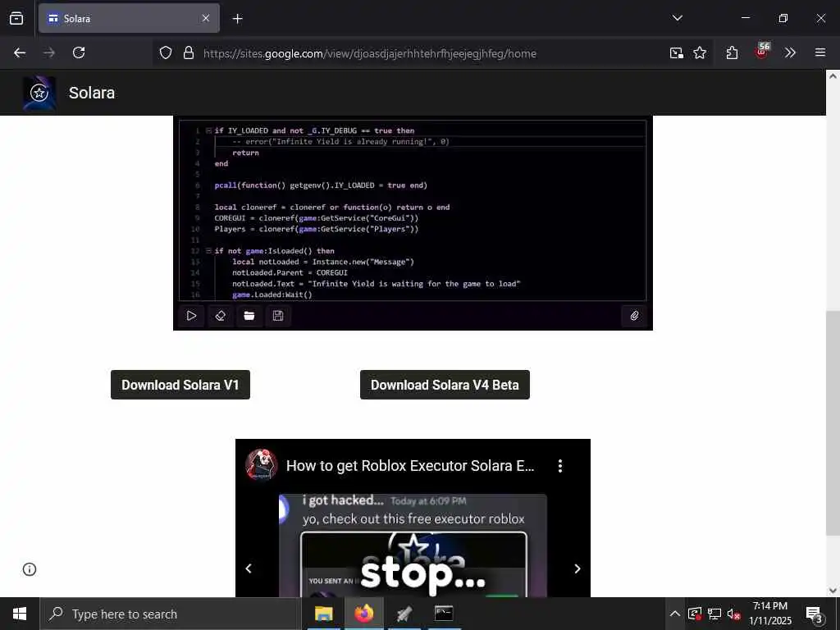Close the Solara tab
This screenshot has width=840, height=630.
click(206, 18)
